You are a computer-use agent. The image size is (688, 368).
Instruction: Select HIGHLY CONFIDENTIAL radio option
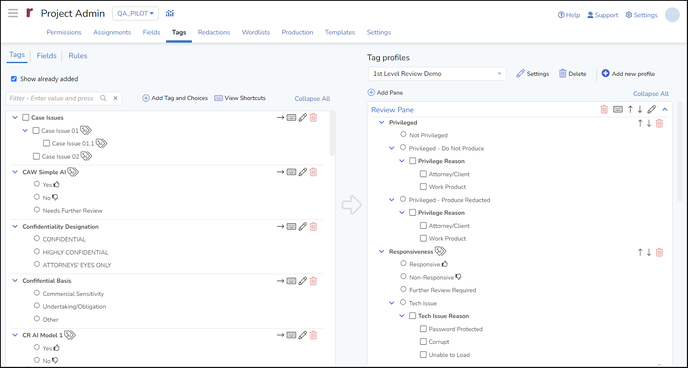37,251
